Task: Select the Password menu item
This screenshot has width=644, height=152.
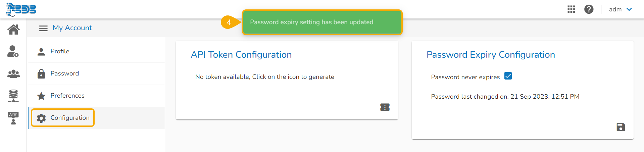Action: 64,73
